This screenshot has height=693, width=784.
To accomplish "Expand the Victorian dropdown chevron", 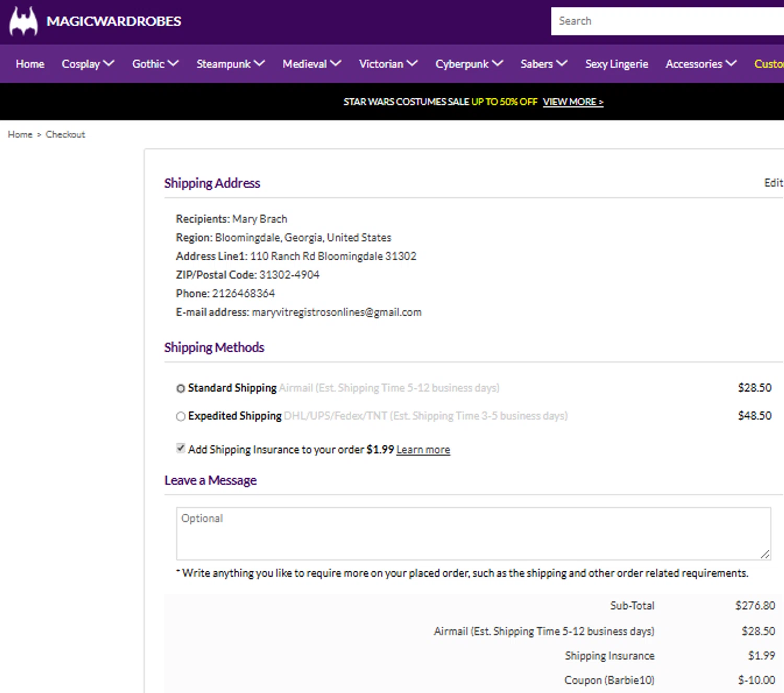I will 412,63.
